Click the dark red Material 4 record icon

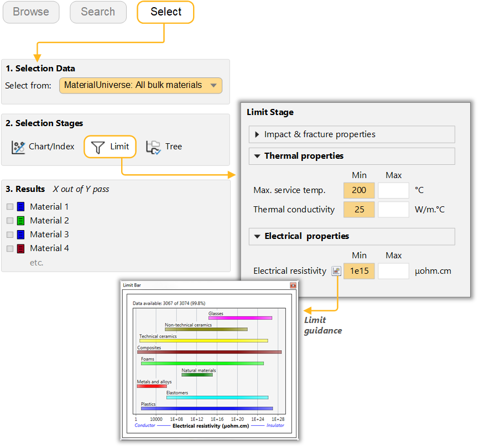[x=20, y=248]
